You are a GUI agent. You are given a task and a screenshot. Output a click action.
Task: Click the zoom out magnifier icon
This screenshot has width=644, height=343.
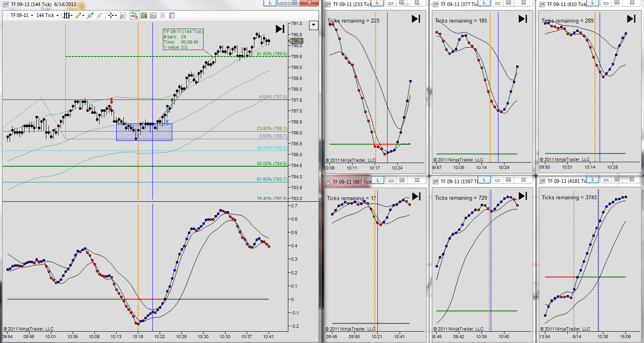(x=100, y=15)
